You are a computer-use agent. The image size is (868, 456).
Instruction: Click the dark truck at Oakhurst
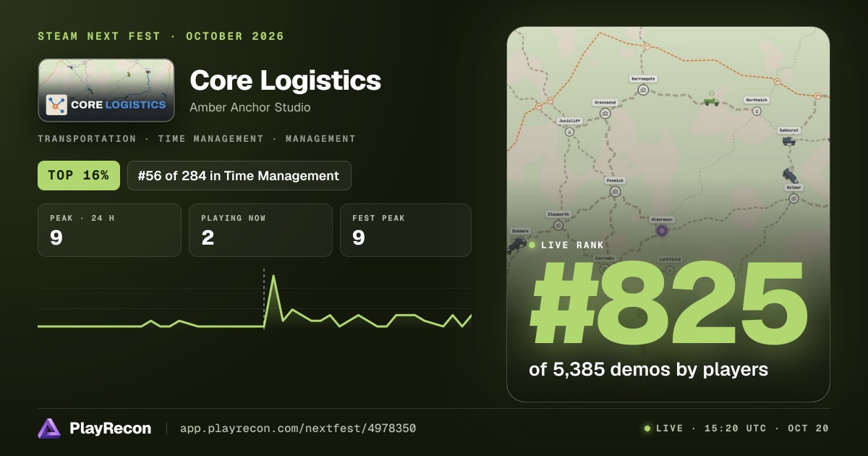[788, 141]
